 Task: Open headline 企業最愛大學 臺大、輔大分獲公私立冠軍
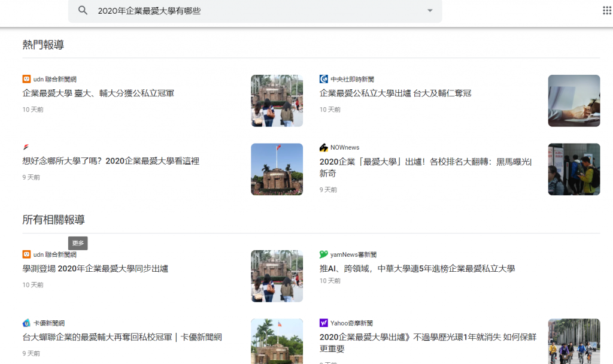(x=98, y=93)
